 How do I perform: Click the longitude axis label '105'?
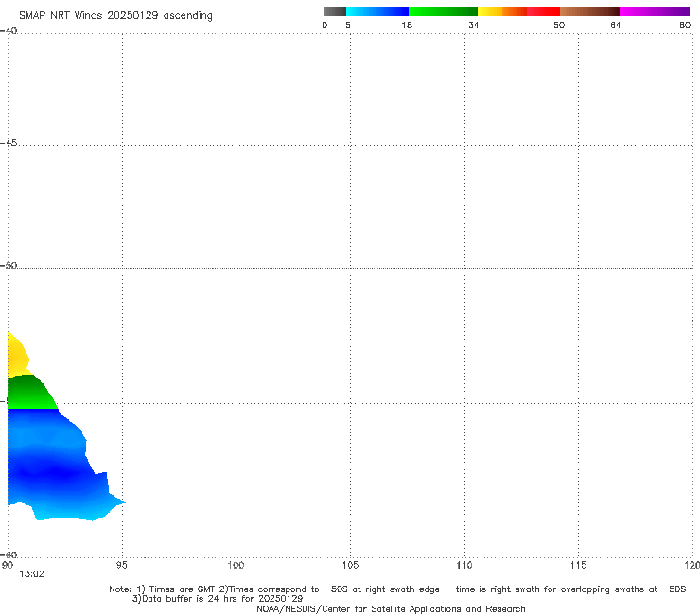point(350,565)
